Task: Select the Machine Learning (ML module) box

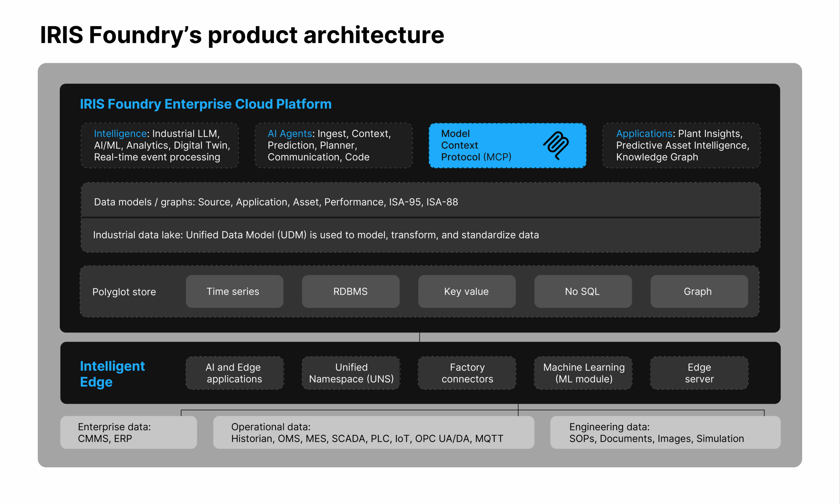Action: [x=583, y=373]
